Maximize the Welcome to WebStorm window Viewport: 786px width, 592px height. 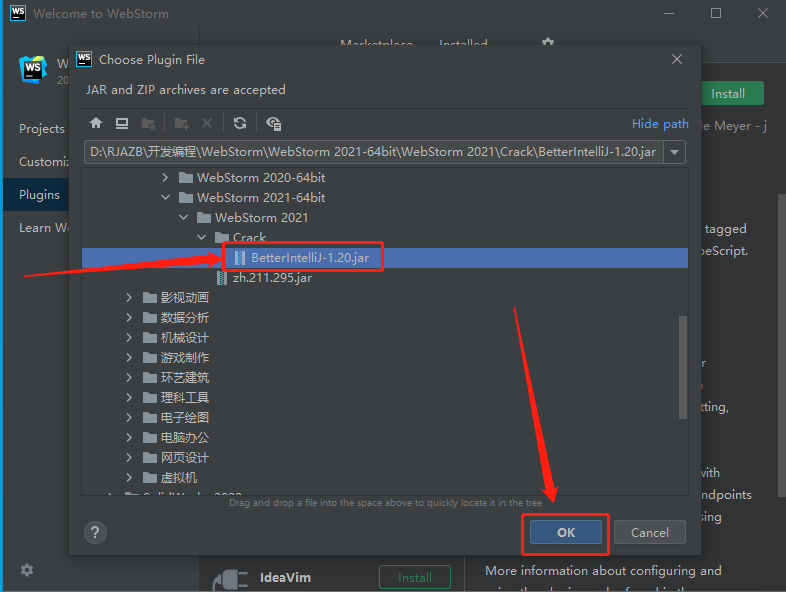pos(716,13)
